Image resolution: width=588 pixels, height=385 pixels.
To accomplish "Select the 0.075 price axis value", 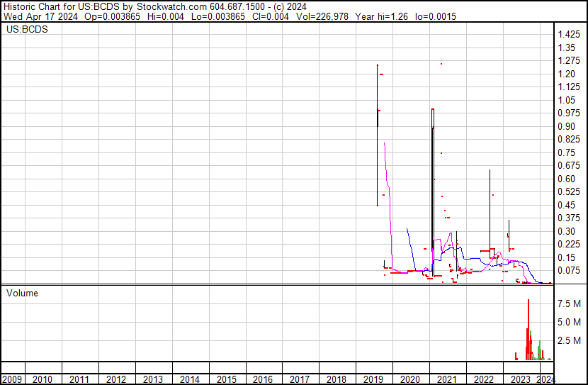I will (x=569, y=270).
